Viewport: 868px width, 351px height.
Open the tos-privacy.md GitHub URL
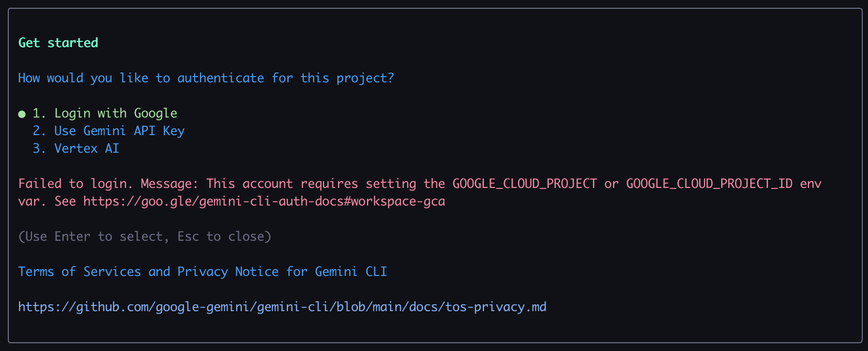click(282, 307)
